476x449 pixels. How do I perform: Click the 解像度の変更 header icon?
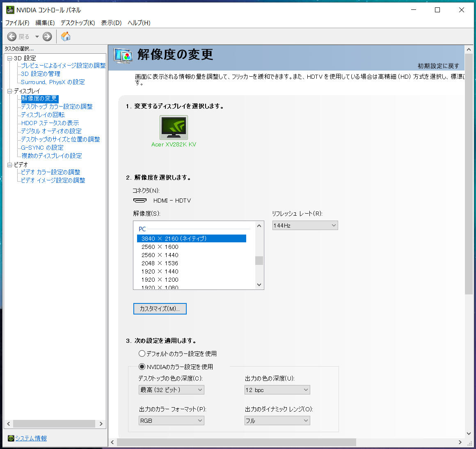[123, 56]
